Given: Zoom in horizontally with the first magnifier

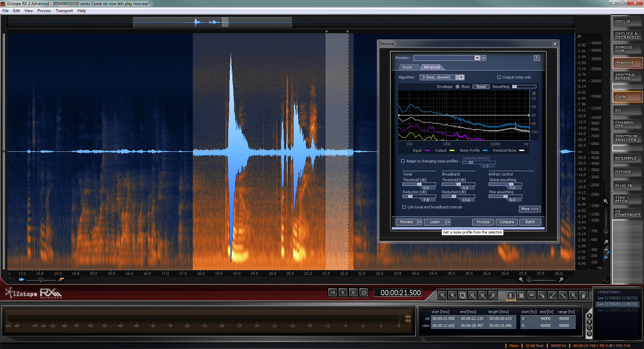Looking at the screenshot, I should click(x=442, y=295).
